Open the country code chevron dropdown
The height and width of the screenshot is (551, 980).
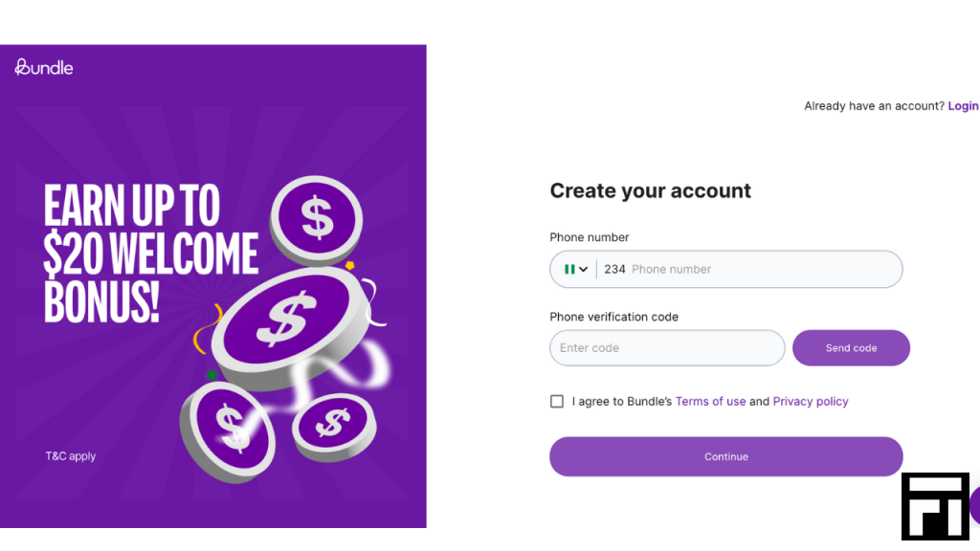[583, 269]
